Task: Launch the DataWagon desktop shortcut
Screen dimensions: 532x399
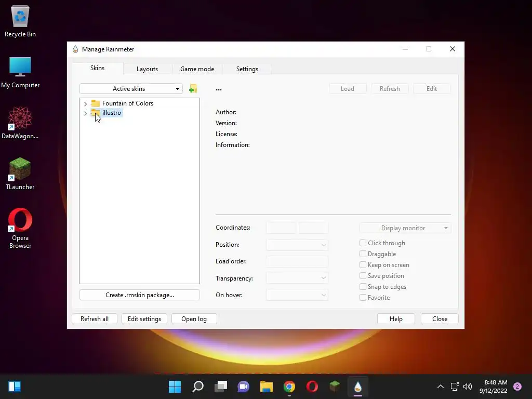Action: (20, 123)
